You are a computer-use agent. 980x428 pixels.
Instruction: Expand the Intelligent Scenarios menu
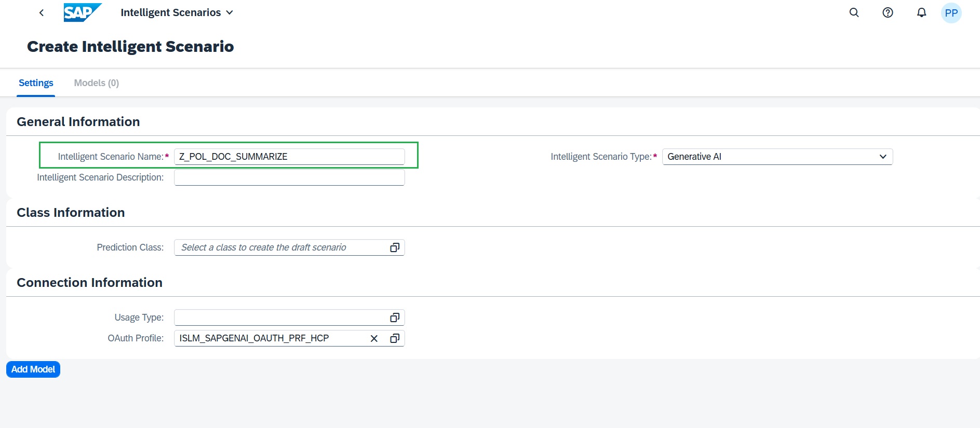click(177, 12)
